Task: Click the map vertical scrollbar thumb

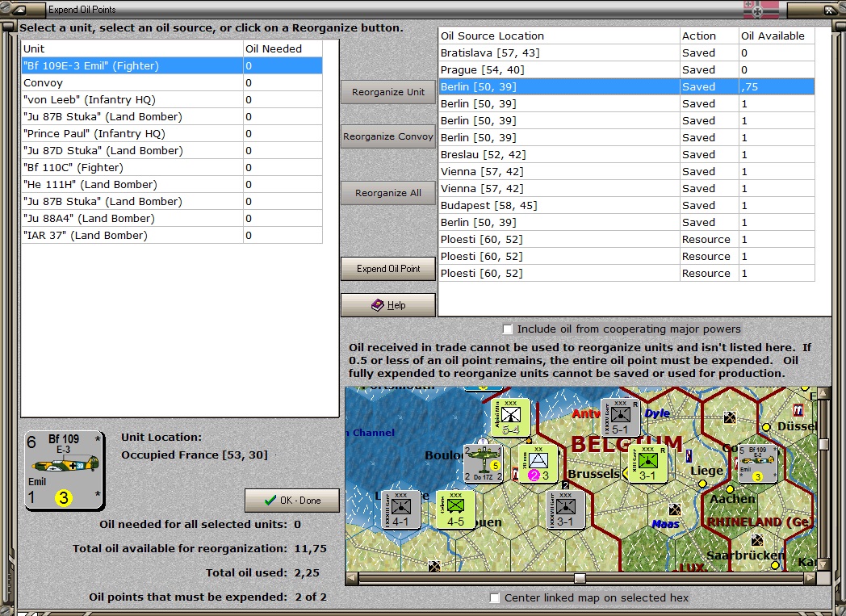Action: [823, 444]
